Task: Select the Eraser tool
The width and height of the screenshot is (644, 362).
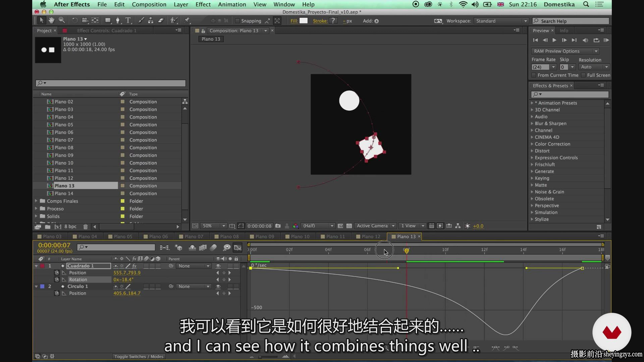Action: coord(161,20)
